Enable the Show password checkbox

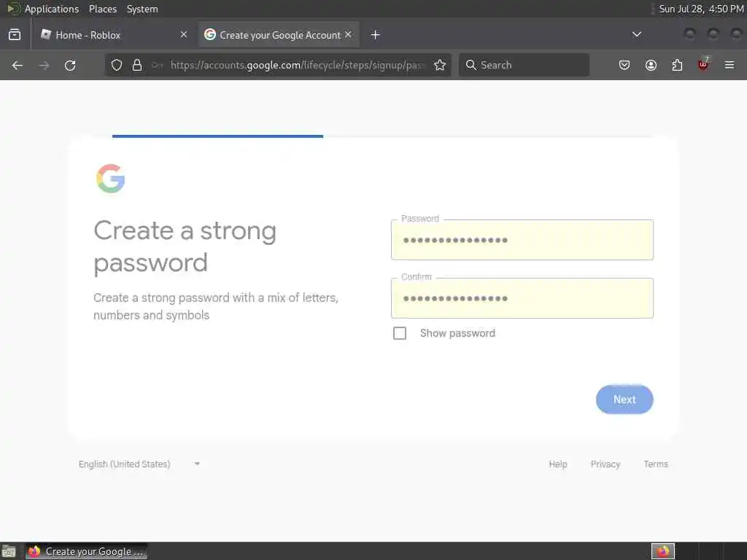(400, 333)
